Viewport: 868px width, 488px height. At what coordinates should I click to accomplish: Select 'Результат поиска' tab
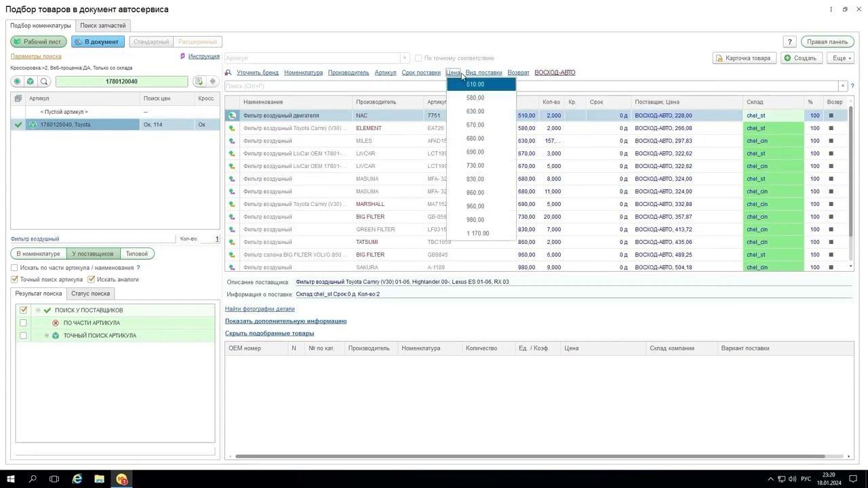point(39,293)
